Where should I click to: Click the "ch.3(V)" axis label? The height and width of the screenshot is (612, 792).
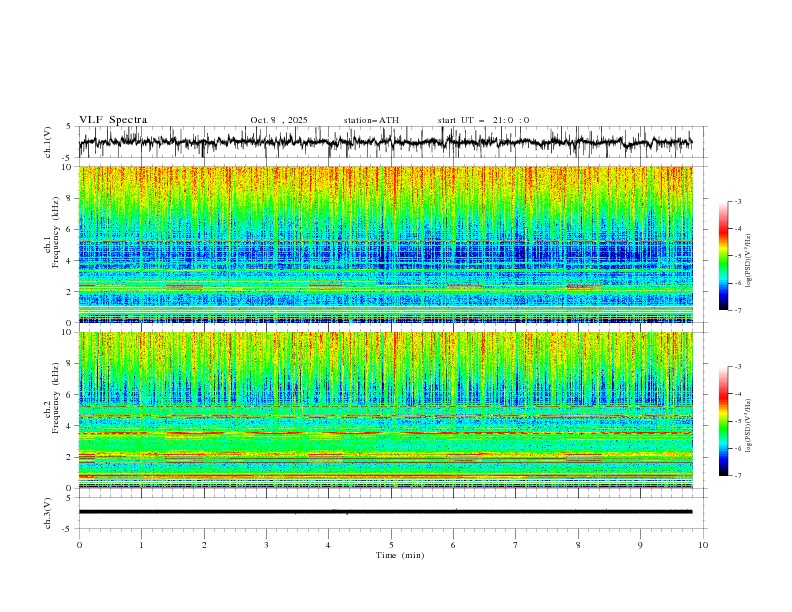[48, 513]
